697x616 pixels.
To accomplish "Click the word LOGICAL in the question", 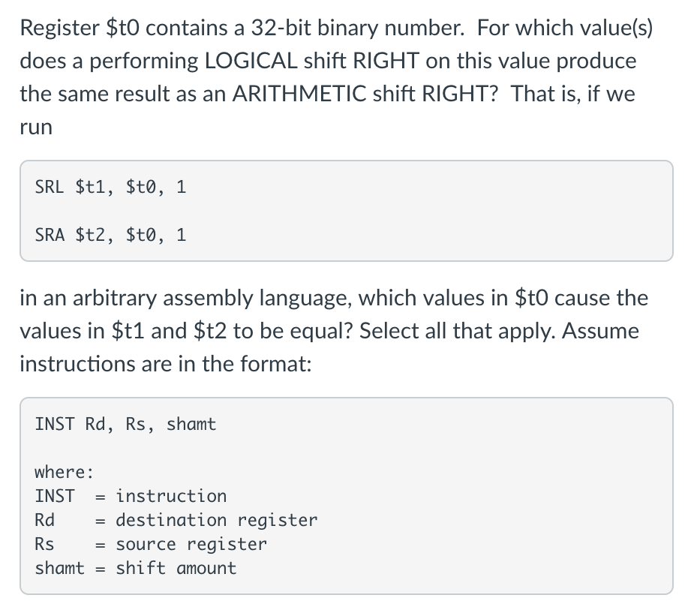I will [x=251, y=61].
